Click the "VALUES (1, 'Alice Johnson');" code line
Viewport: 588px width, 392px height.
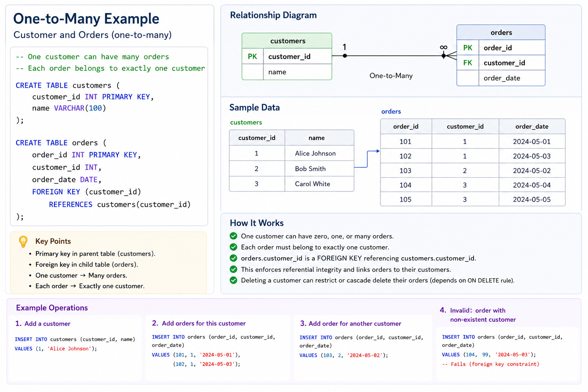point(56,349)
